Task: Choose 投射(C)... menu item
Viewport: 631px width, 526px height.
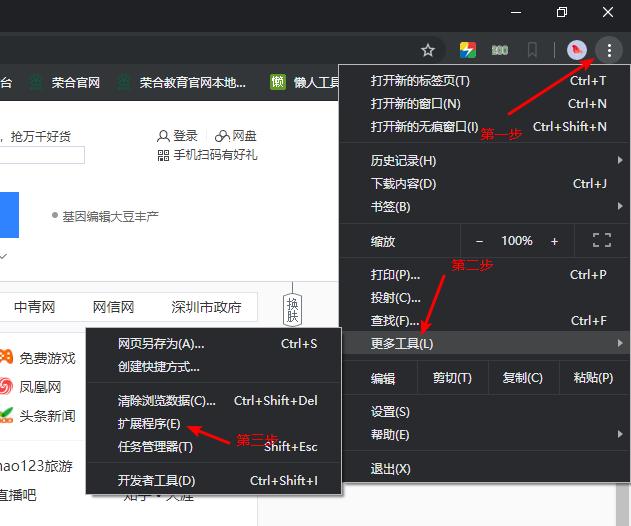Action: 485,298
